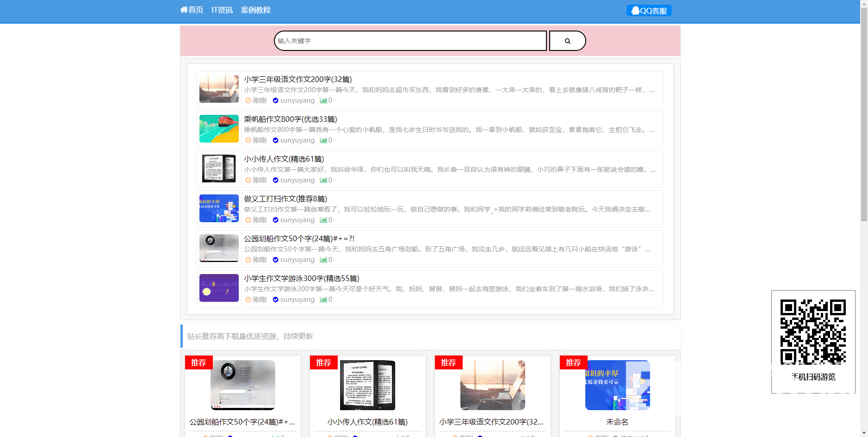Click clock time icon on 小学生作文学游泳
This screenshot has height=437, width=868.
click(x=248, y=300)
